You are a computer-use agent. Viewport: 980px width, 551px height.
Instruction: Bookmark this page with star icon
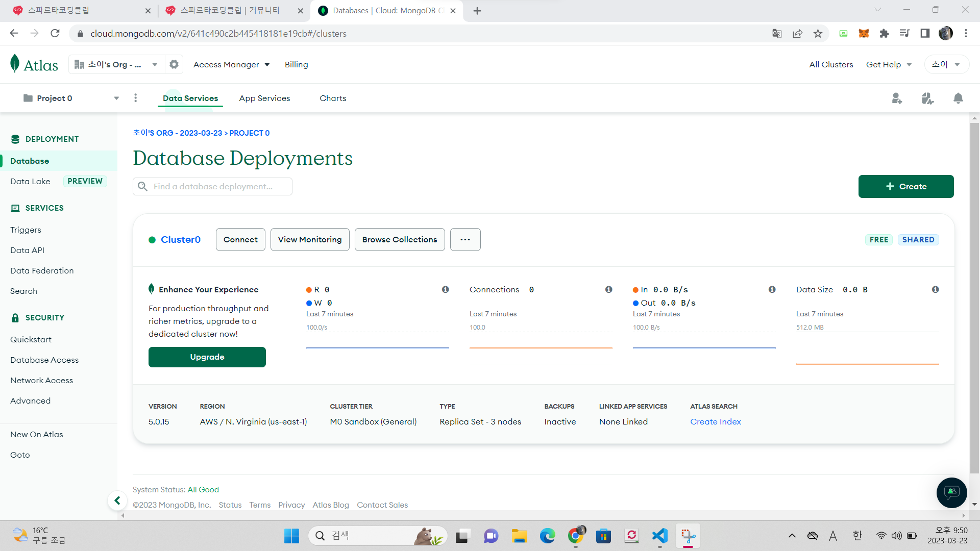(818, 34)
